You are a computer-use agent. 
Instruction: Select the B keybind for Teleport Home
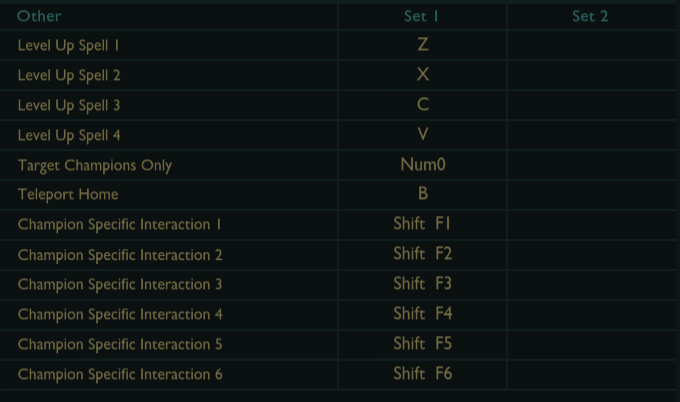[422, 194]
